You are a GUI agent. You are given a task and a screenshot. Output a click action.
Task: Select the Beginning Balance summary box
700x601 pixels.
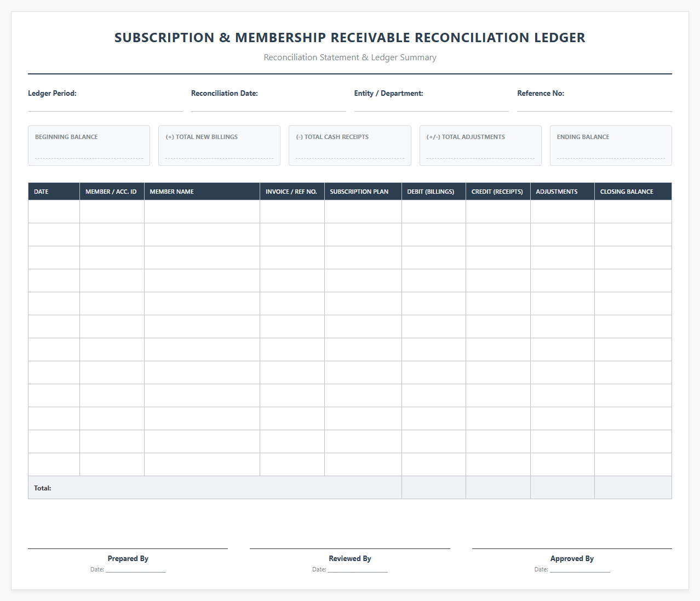tap(89, 146)
